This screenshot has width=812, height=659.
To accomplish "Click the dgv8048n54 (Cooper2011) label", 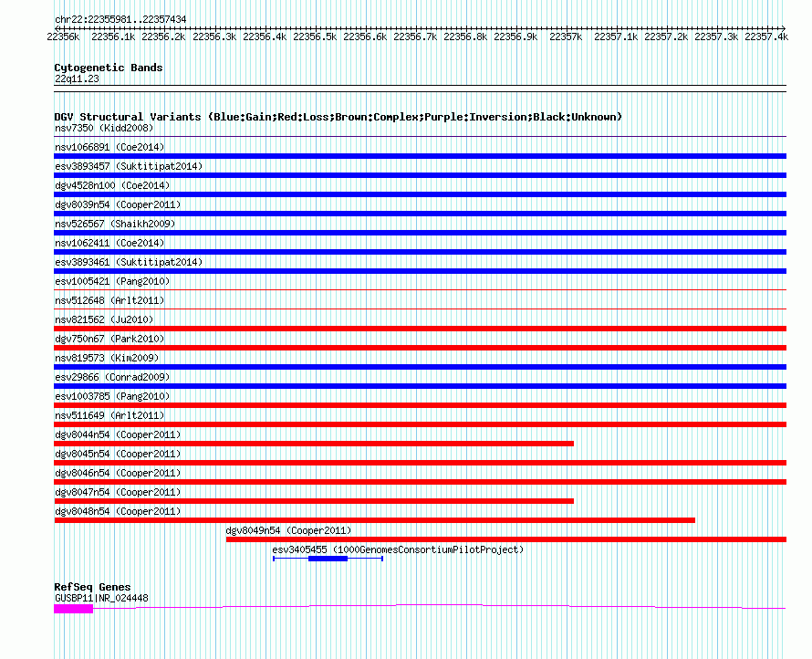I will (118, 511).
